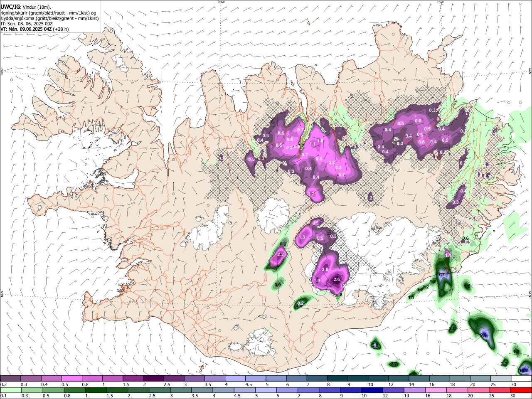The height and width of the screenshot is (399, 532).
Task: Select the dark teal 8 swatch, upper legend row
Action: click(x=337, y=378)
